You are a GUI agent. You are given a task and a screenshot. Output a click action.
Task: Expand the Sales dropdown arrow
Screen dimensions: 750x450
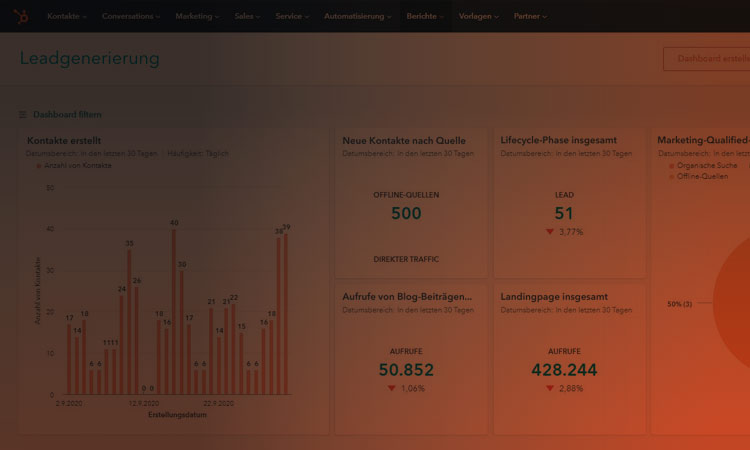point(258,17)
